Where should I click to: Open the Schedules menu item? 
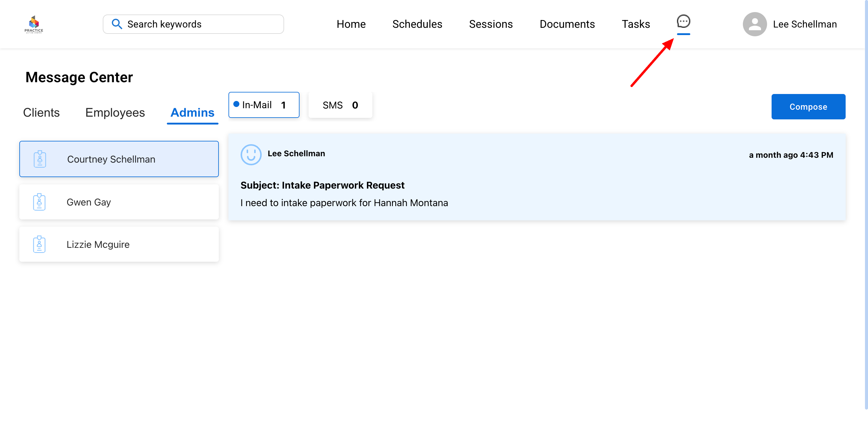417,24
